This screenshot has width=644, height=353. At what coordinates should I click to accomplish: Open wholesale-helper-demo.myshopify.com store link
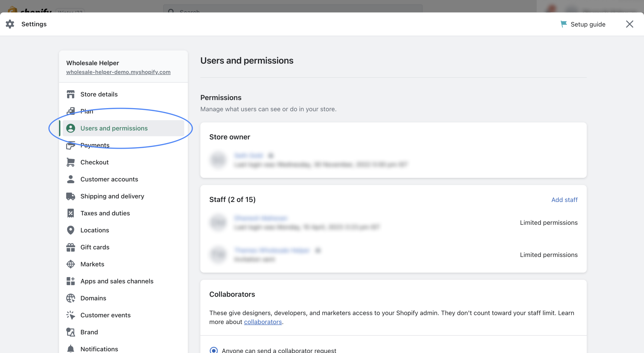(118, 72)
